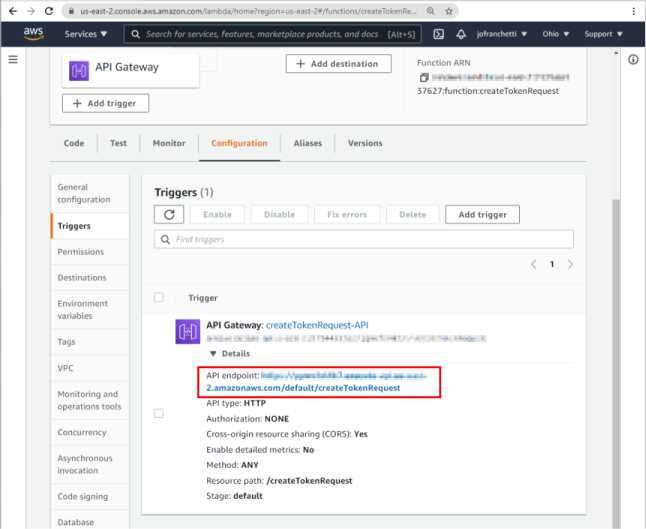Copy the Function ARN with copy icon
646x529 pixels.
(424, 77)
